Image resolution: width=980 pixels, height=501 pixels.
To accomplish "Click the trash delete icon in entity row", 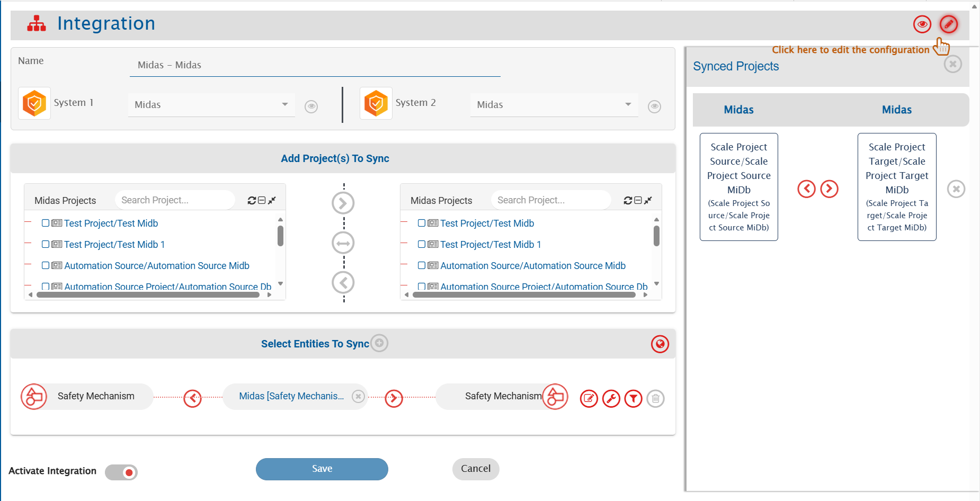I will coord(655,398).
